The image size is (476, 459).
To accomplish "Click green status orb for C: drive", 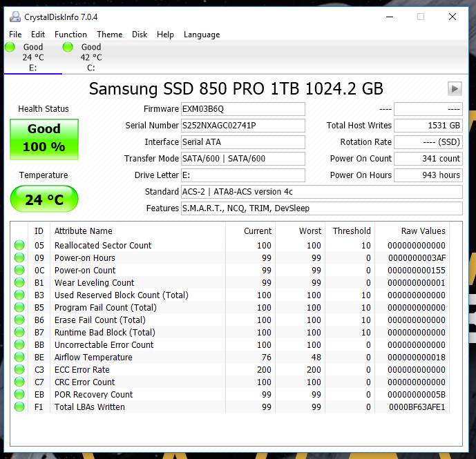I will pos(68,47).
